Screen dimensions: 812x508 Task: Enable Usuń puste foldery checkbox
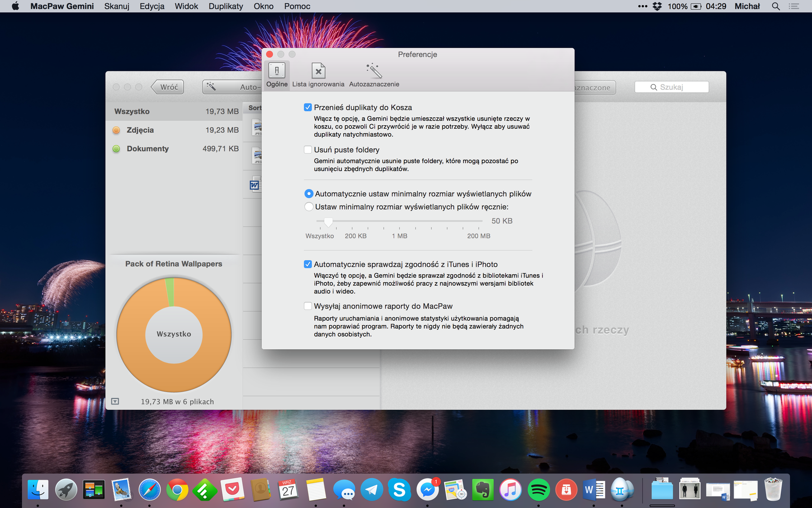(x=308, y=150)
